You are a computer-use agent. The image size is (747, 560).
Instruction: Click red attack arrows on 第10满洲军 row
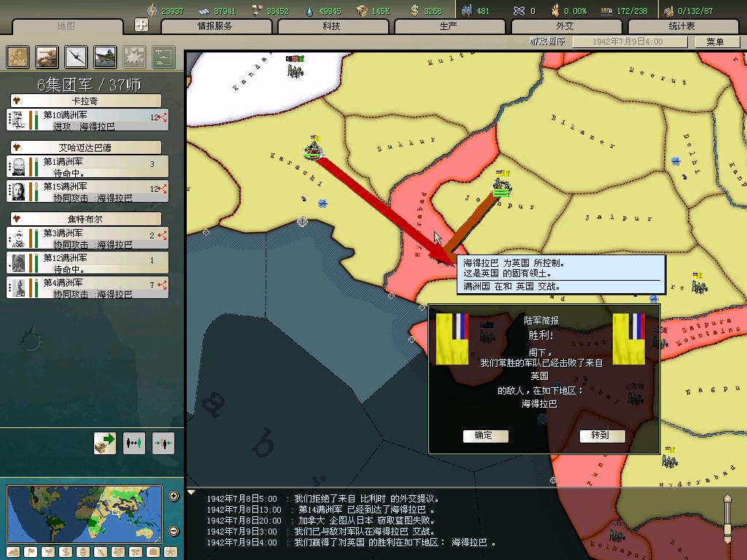pos(163,117)
